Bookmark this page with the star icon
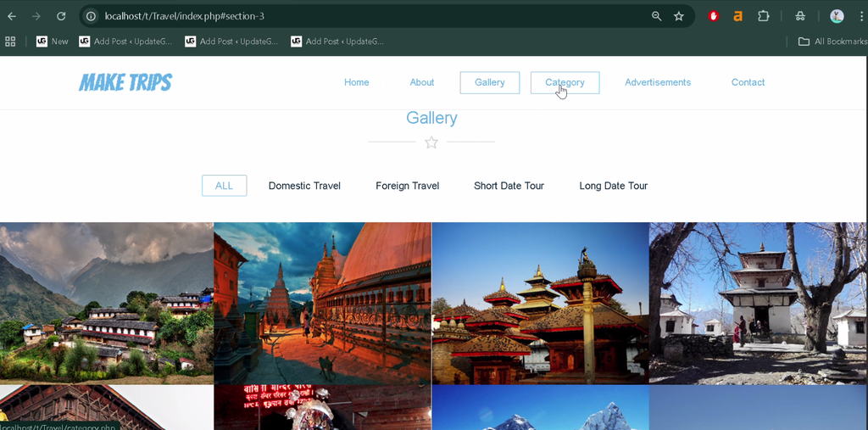The width and height of the screenshot is (868, 430). (679, 17)
